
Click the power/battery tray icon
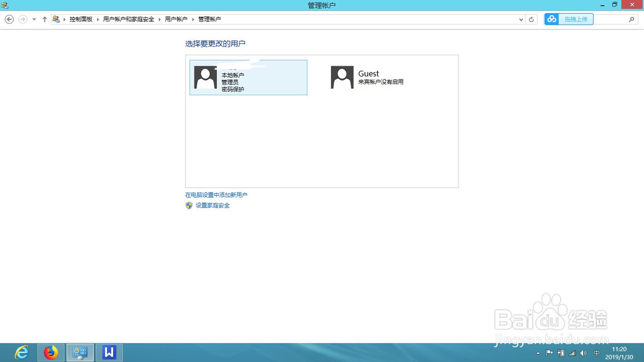pyautogui.click(x=561, y=353)
